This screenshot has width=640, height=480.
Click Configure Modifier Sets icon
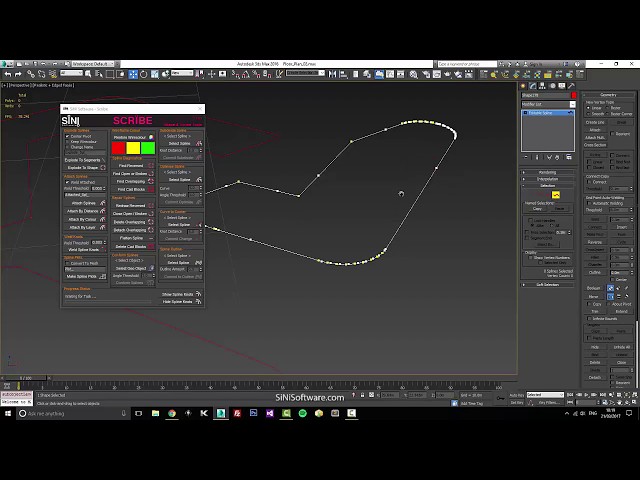pos(569,157)
